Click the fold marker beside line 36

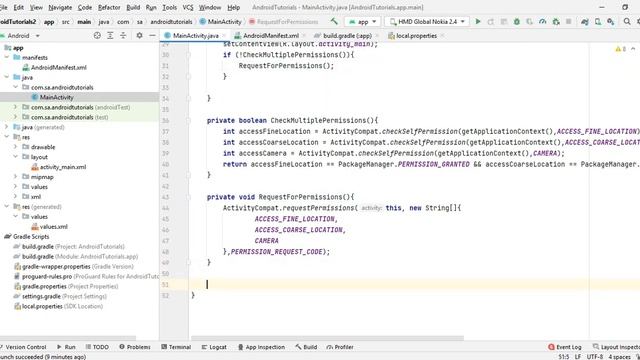[188, 120]
